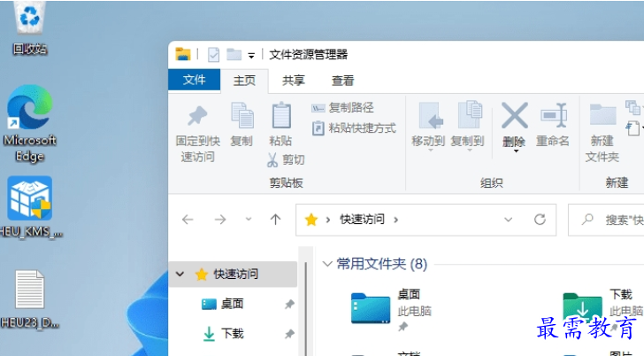The width and height of the screenshot is (644, 356).
Task: Click the 复制 ribbon button
Action: tap(241, 125)
